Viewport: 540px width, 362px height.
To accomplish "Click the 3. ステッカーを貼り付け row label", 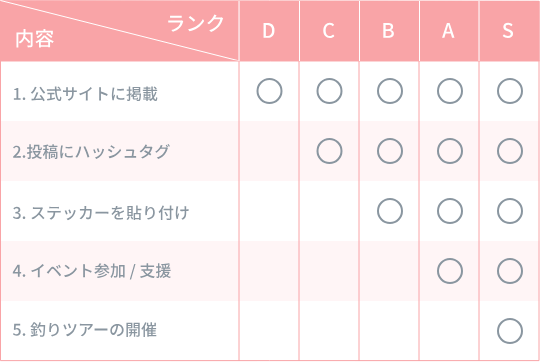I will click(101, 213).
